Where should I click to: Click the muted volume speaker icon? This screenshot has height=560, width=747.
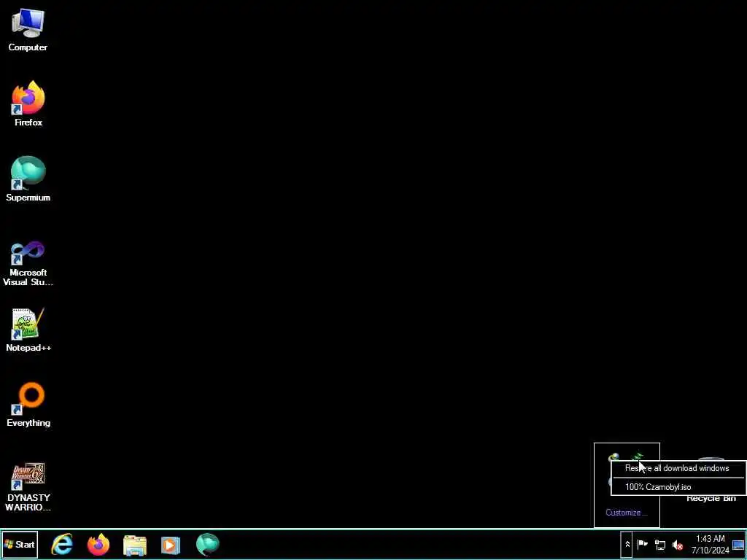pyautogui.click(x=677, y=544)
